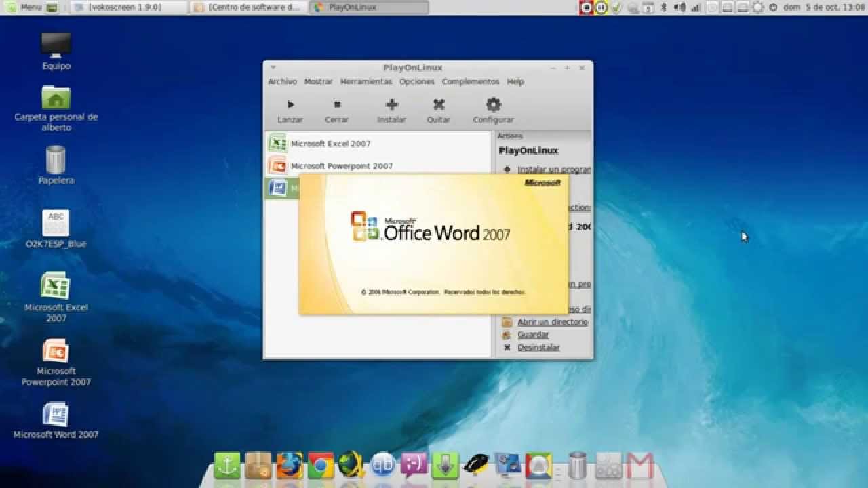Click the Excel icon in PlayOnLinux list

tap(277, 143)
